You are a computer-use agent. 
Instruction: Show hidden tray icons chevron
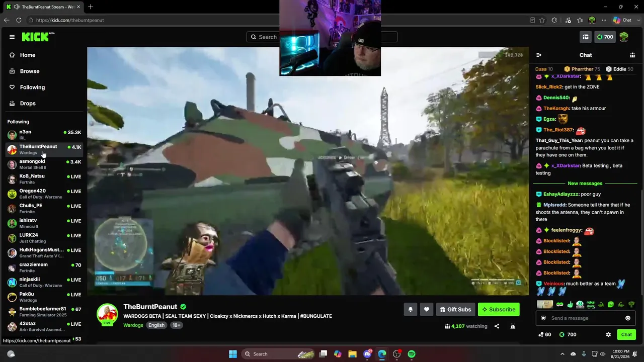point(562,354)
